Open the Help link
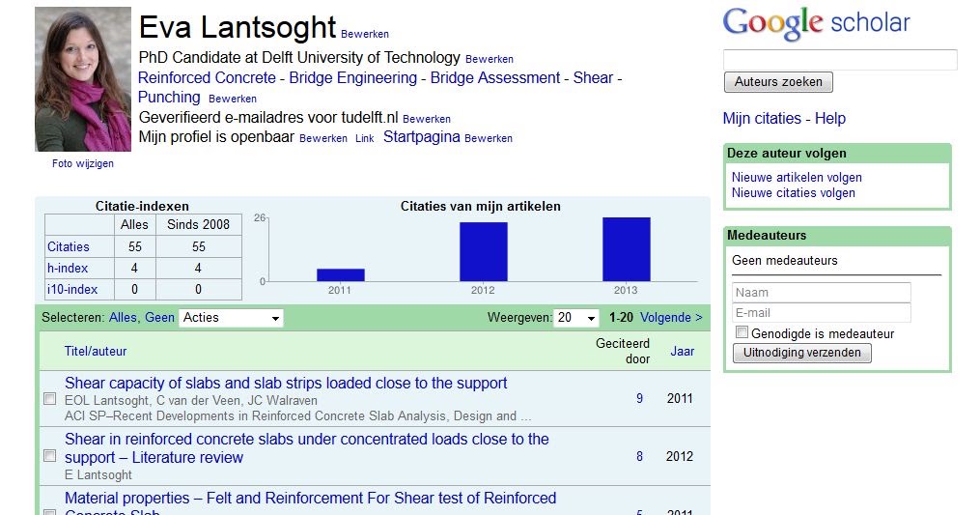Image resolution: width=980 pixels, height=515 pixels. (x=830, y=118)
